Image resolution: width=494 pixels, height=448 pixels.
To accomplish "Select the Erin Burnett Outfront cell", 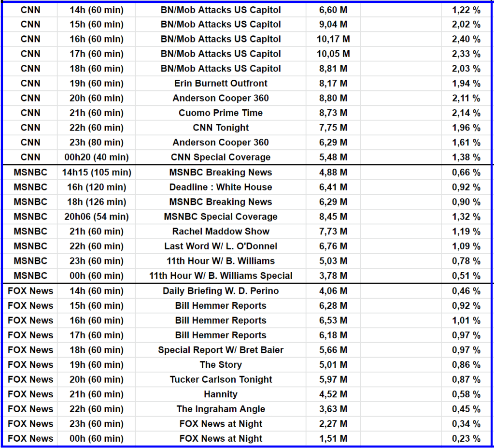I will click(x=221, y=84).
